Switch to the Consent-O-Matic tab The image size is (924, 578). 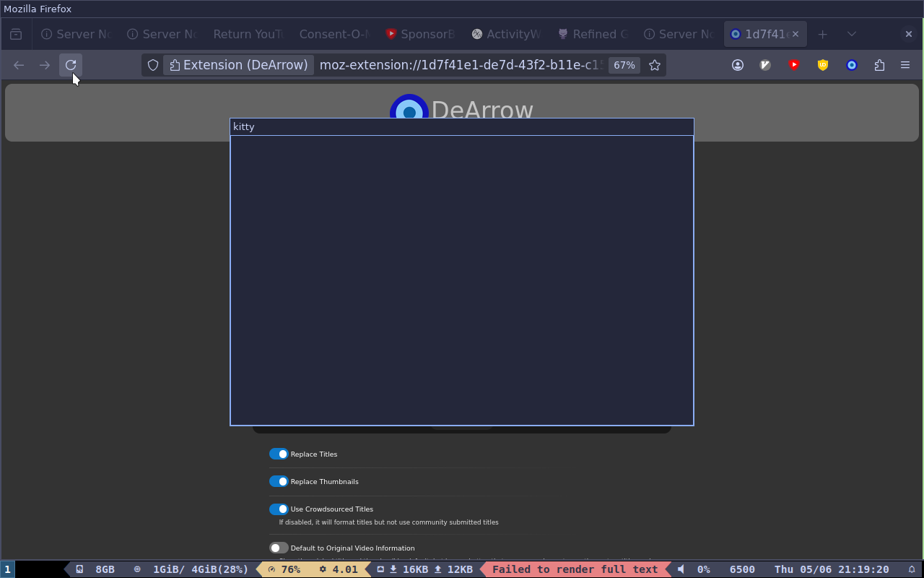334,34
